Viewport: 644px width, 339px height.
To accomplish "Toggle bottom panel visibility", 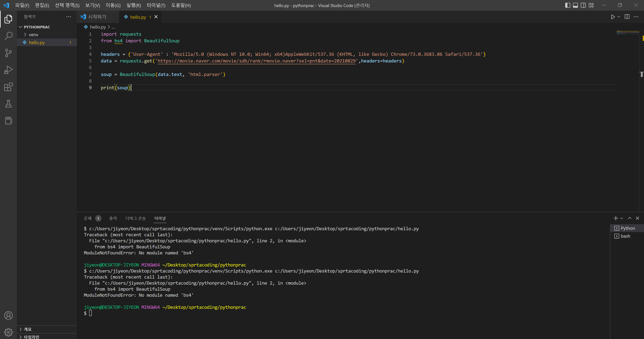I will point(575,5).
